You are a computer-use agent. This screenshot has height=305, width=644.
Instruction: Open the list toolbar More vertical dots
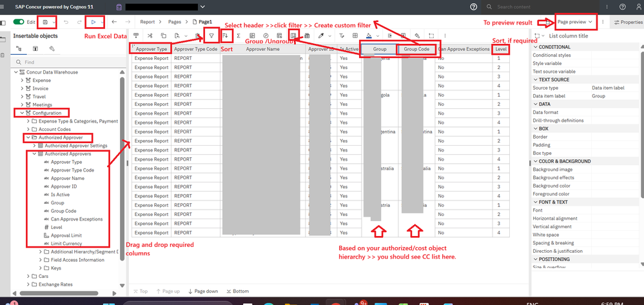pos(445,35)
